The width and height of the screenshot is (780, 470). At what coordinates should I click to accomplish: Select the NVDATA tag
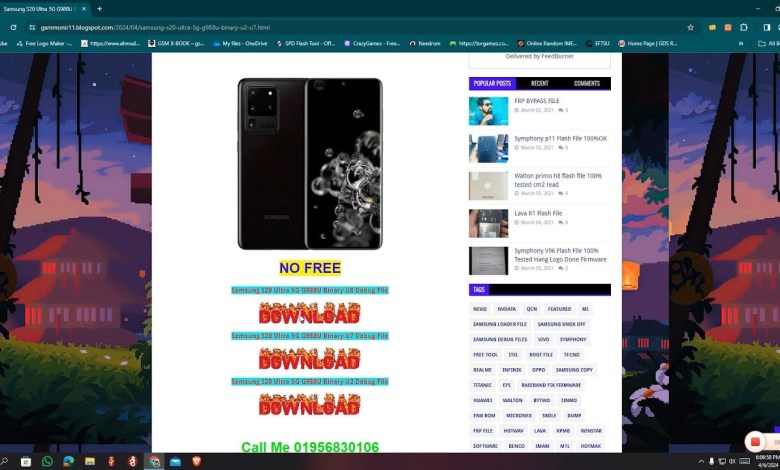[x=506, y=309]
